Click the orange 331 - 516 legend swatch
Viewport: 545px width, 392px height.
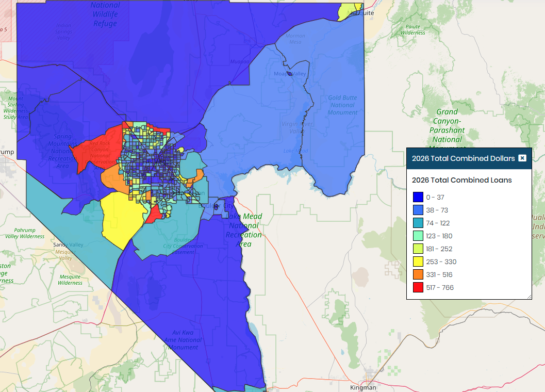tap(418, 274)
